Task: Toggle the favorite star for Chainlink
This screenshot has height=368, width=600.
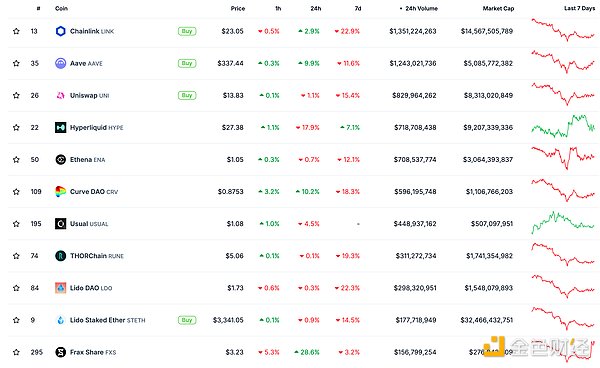Action: coord(16,31)
